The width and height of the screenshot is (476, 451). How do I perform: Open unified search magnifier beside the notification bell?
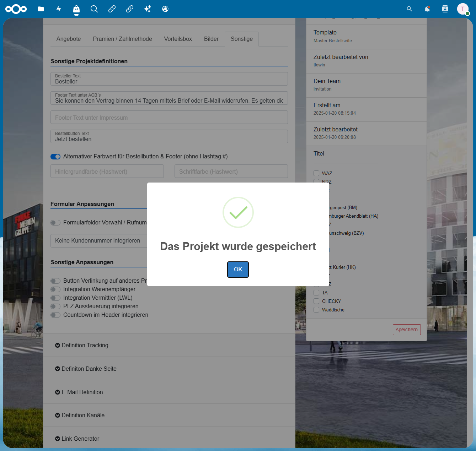[x=410, y=9]
